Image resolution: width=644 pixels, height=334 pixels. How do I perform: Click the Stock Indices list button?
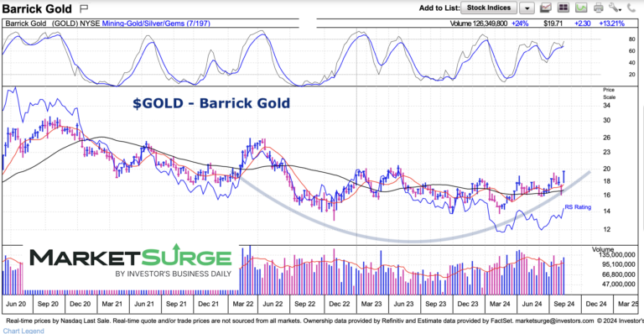(489, 8)
